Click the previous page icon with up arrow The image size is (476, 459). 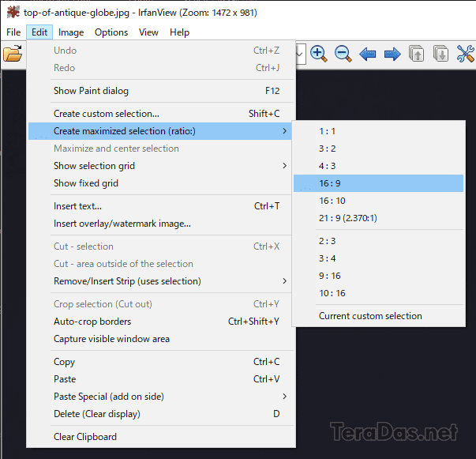click(x=416, y=54)
